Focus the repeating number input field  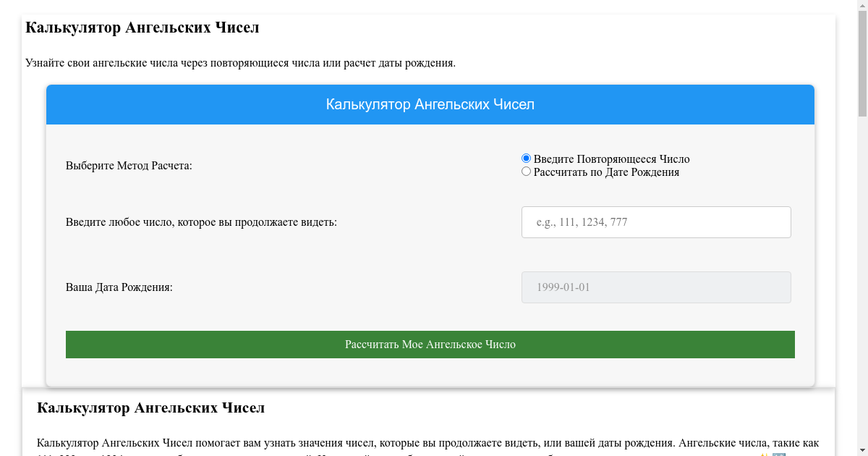point(655,222)
